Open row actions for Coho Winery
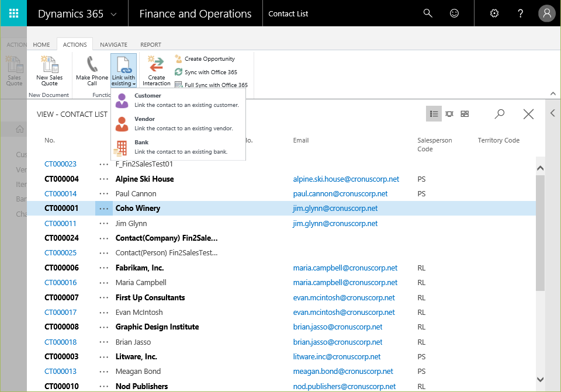This screenshot has width=561, height=392. coord(104,209)
